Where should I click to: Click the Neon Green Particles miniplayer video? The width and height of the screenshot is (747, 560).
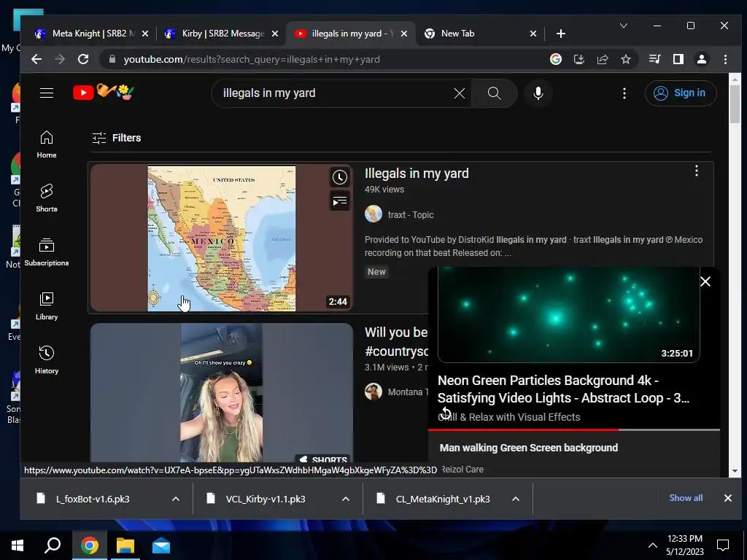[x=568, y=315]
